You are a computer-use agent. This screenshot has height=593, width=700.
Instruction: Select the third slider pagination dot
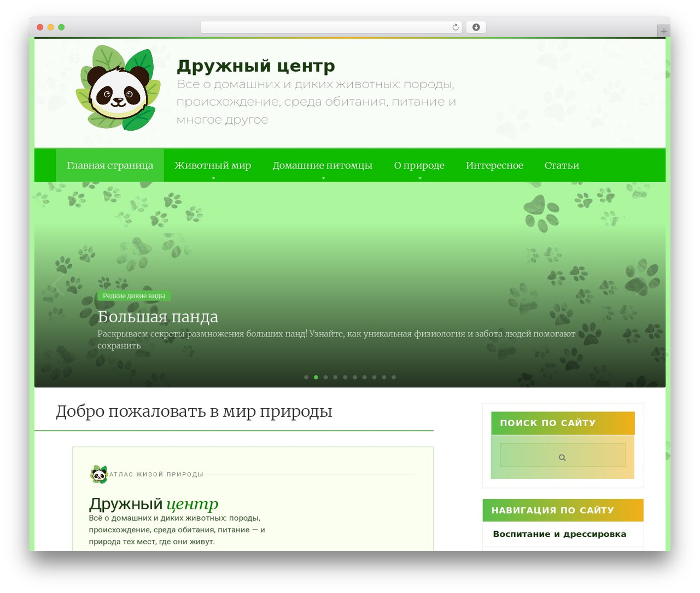click(326, 377)
